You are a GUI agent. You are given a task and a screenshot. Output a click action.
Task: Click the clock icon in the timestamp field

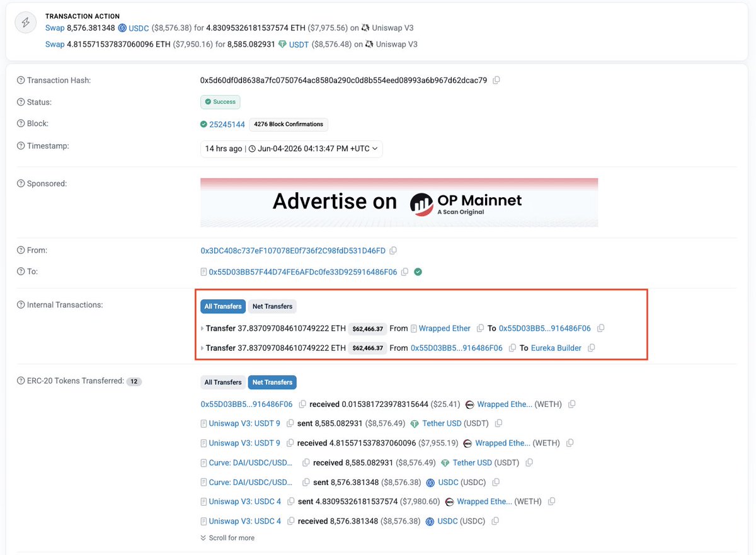[252, 149]
